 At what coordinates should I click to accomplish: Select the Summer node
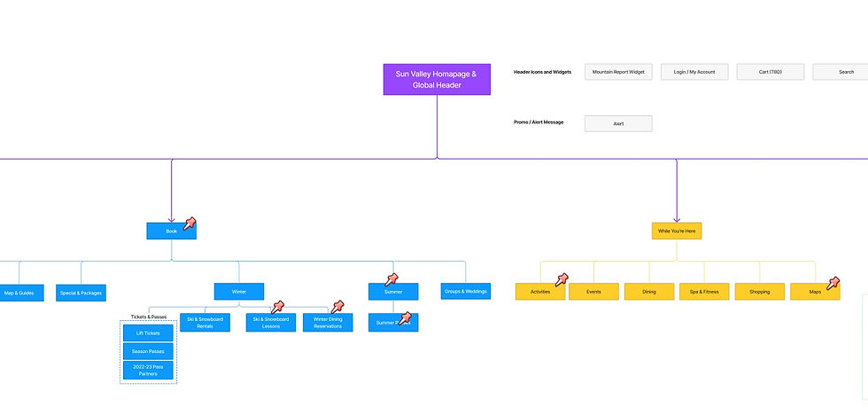393,292
